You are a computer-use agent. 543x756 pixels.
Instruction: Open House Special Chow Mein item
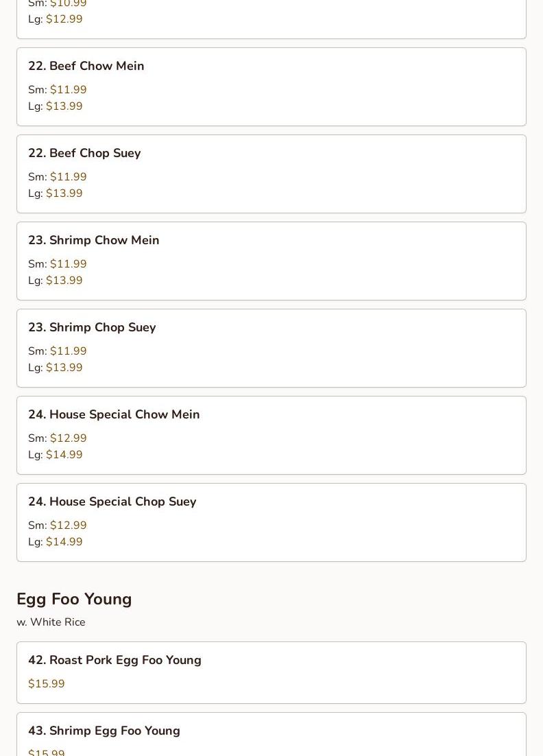pos(114,414)
